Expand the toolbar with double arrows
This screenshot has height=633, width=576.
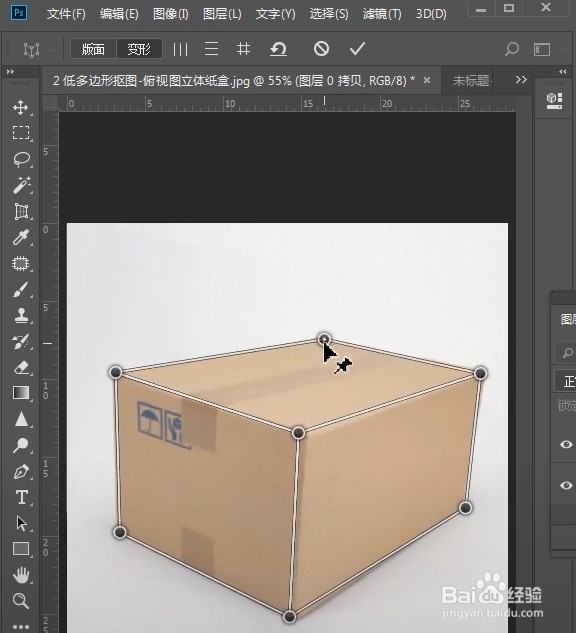pos(10,71)
